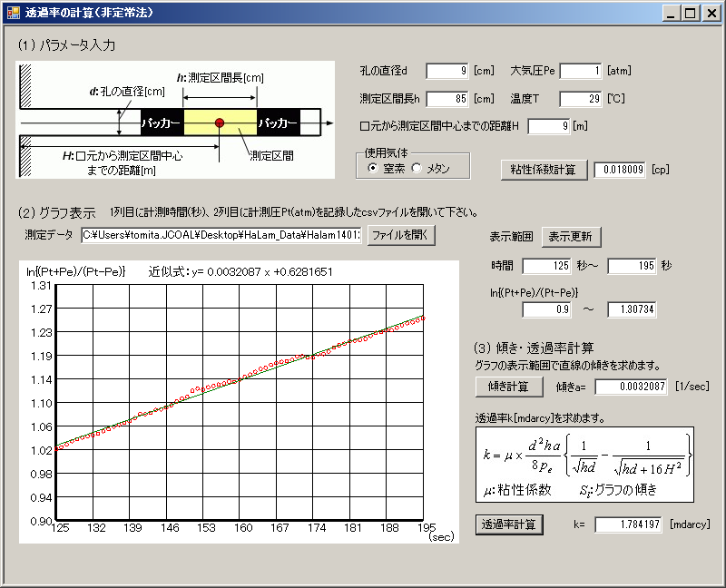Set the end time field showing 195

(x=630, y=266)
